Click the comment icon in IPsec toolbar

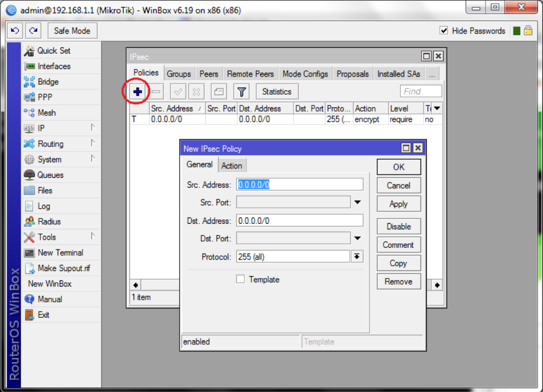pyautogui.click(x=219, y=92)
